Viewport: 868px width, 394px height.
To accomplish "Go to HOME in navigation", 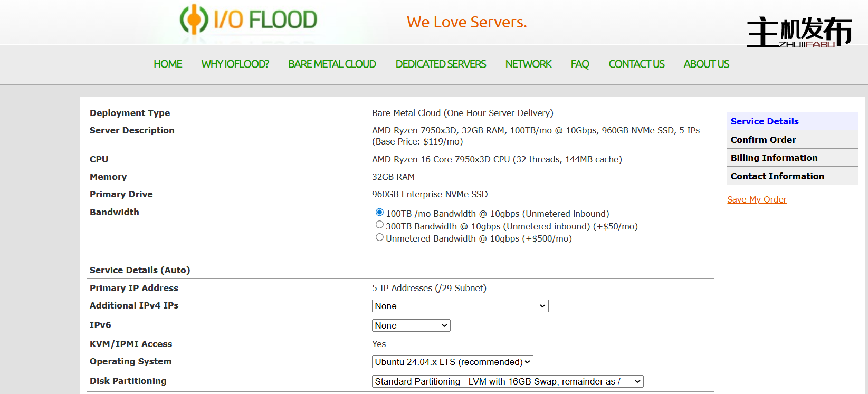I will tap(168, 64).
